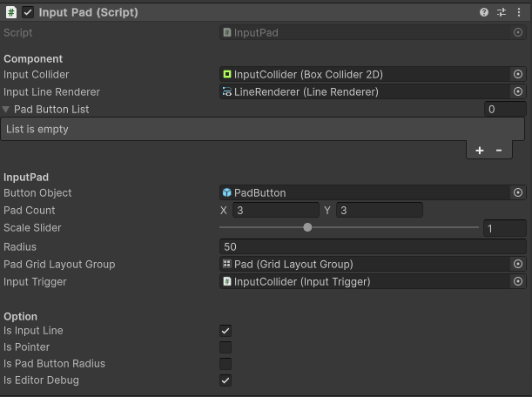Click Pad Button List size field
The width and height of the screenshot is (532, 397).
[x=505, y=109]
